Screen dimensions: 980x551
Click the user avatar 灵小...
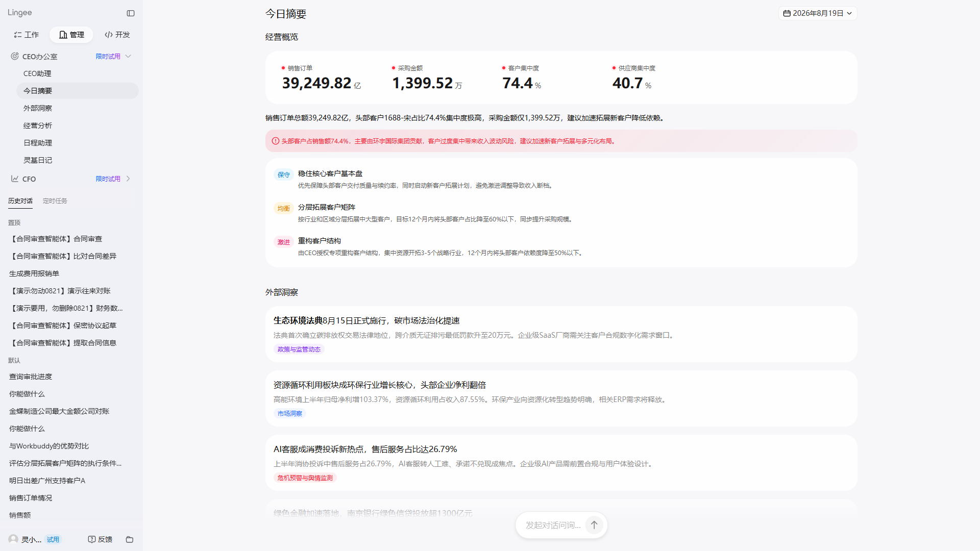tap(13, 539)
